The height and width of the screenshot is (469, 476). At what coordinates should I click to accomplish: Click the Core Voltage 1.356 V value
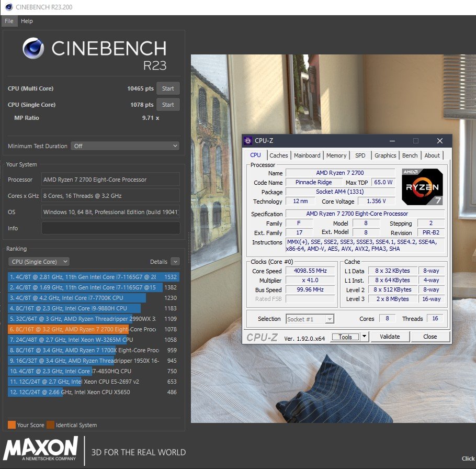click(x=376, y=201)
